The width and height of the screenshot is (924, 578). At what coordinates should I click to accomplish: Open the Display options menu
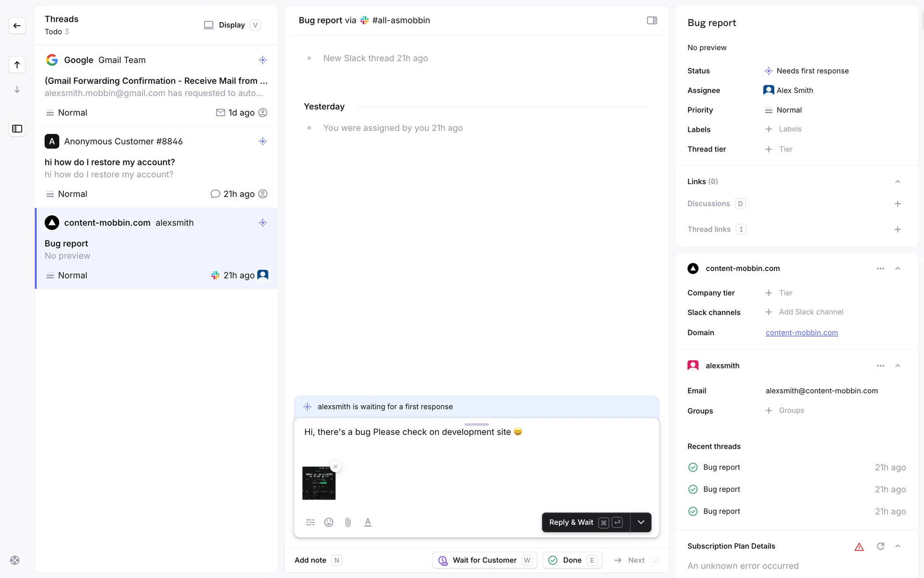pos(231,25)
